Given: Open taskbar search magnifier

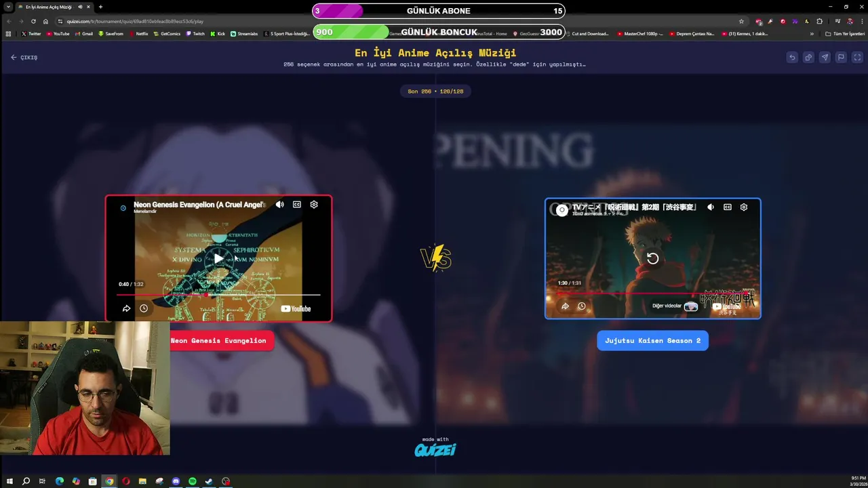Looking at the screenshot, I should point(26,481).
